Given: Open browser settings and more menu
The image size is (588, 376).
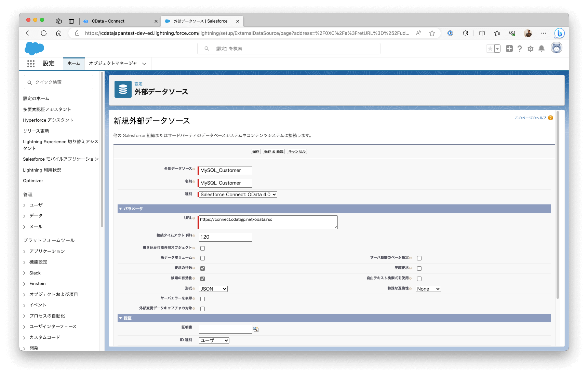Looking at the screenshot, I should [x=544, y=33].
